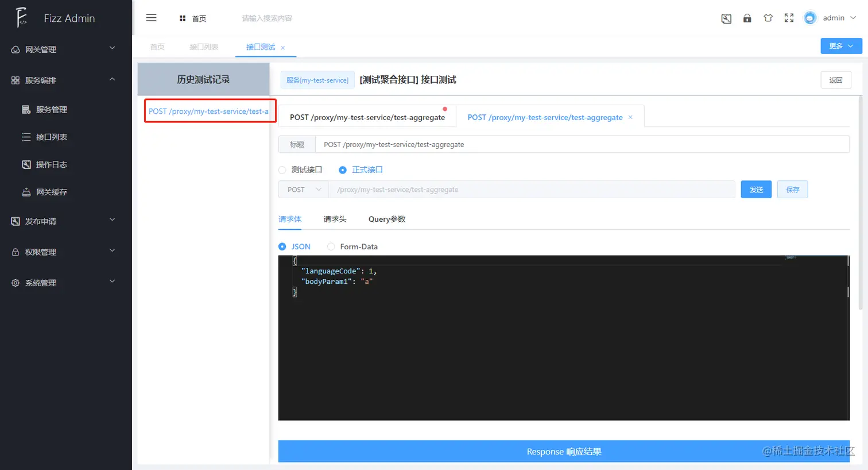
Task: Click inside the JSON code editor
Action: pyautogui.click(x=564, y=338)
